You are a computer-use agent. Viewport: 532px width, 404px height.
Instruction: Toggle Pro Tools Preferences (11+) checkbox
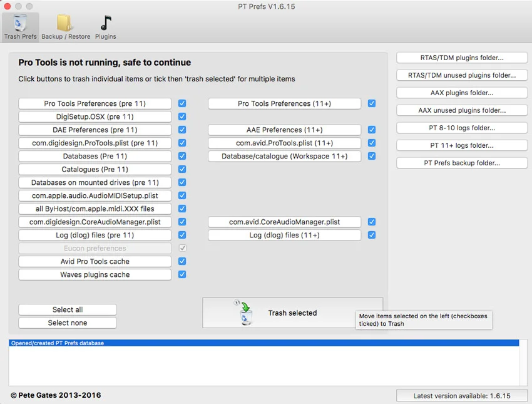(x=372, y=103)
